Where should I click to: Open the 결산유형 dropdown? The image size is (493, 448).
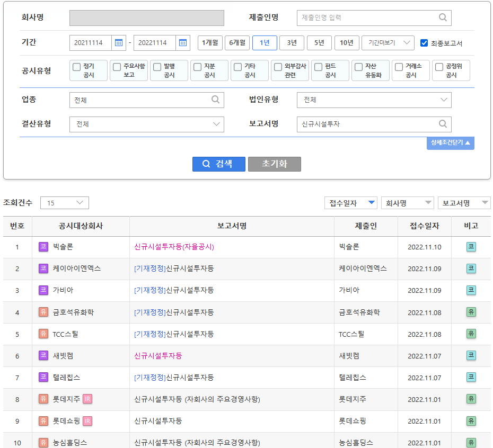(146, 124)
